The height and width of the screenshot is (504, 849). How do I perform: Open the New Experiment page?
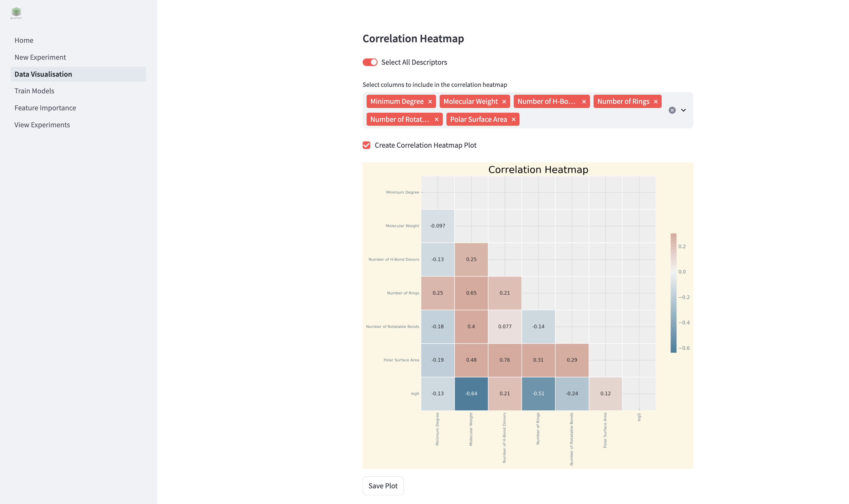click(x=40, y=57)
